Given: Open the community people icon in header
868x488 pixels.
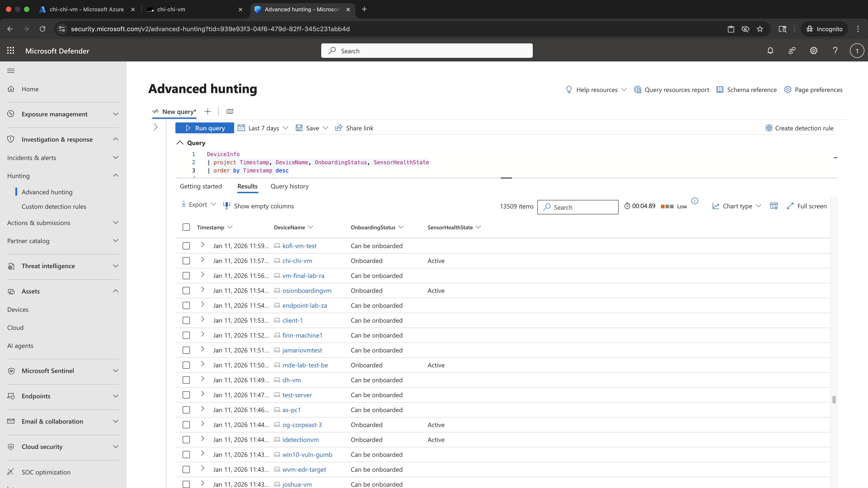Looking at the screenshot, I should pyautogui.click(x=792, y=51).
